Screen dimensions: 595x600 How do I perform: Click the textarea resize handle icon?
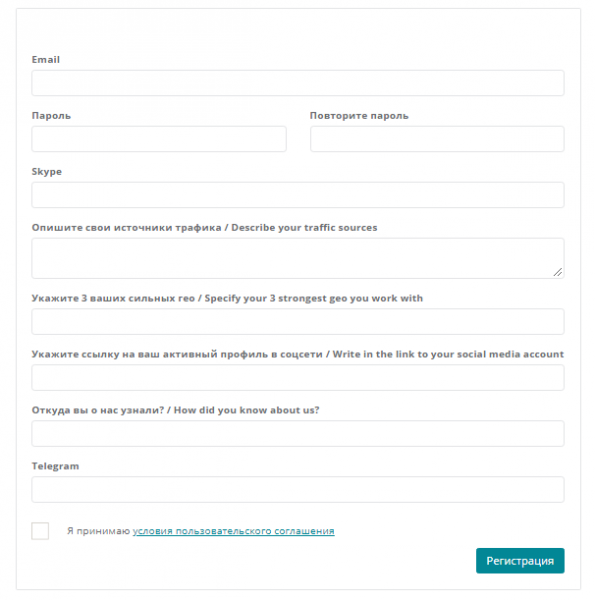[558, 272]
